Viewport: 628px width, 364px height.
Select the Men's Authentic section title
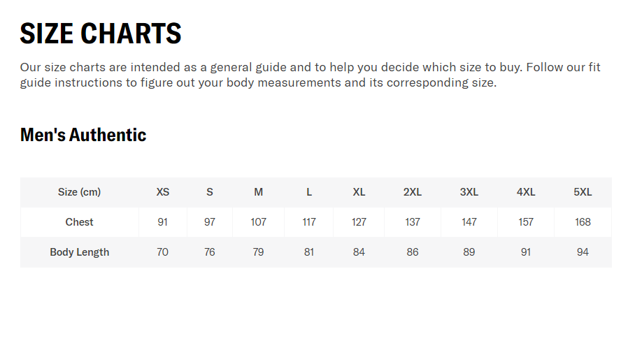pos(83,135)
